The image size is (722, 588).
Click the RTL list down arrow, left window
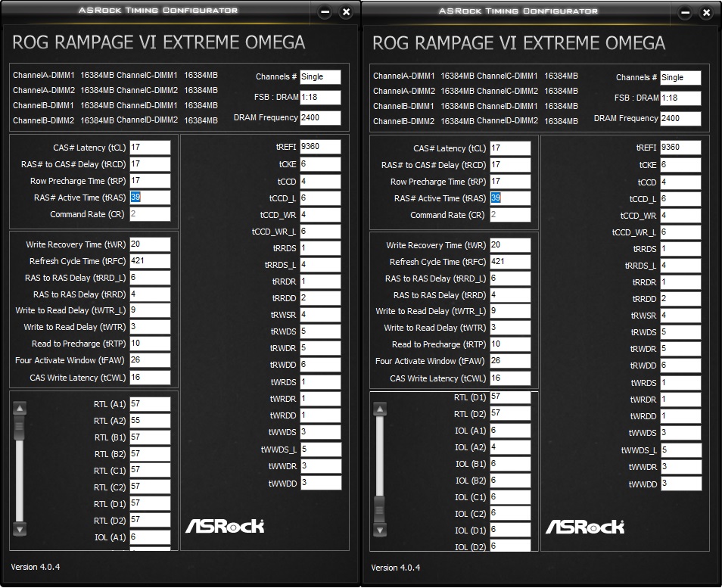20,530
